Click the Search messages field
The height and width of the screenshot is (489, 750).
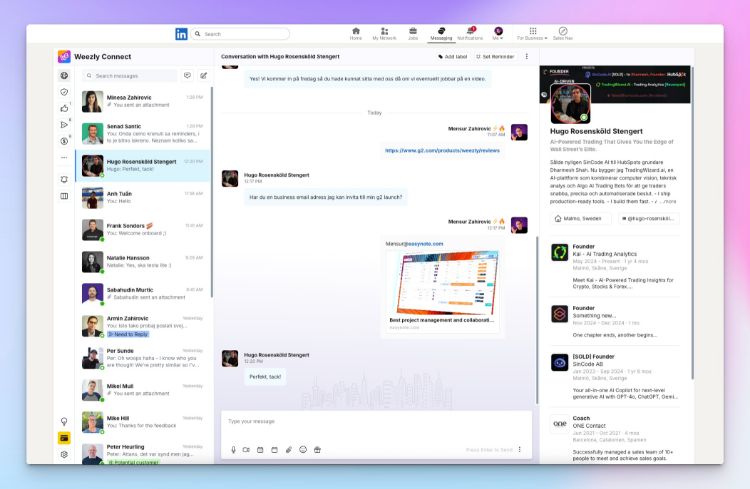coord(130,76)
